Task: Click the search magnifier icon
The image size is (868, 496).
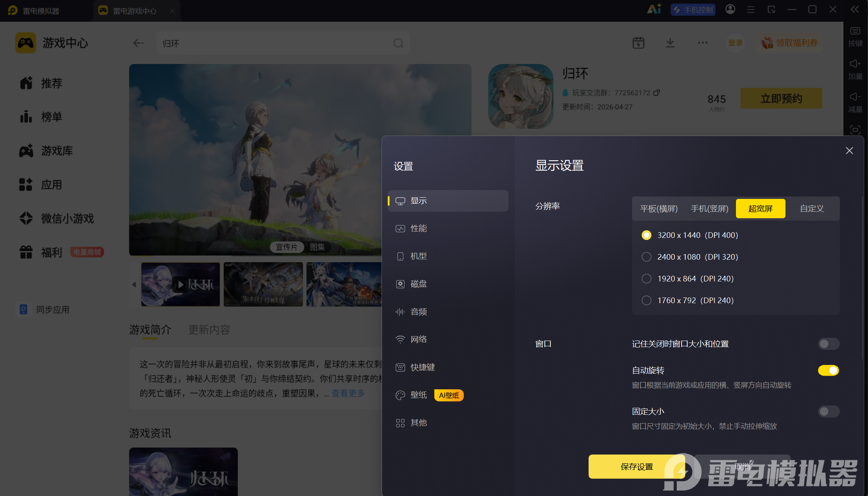Action: [x=398, y=43]
